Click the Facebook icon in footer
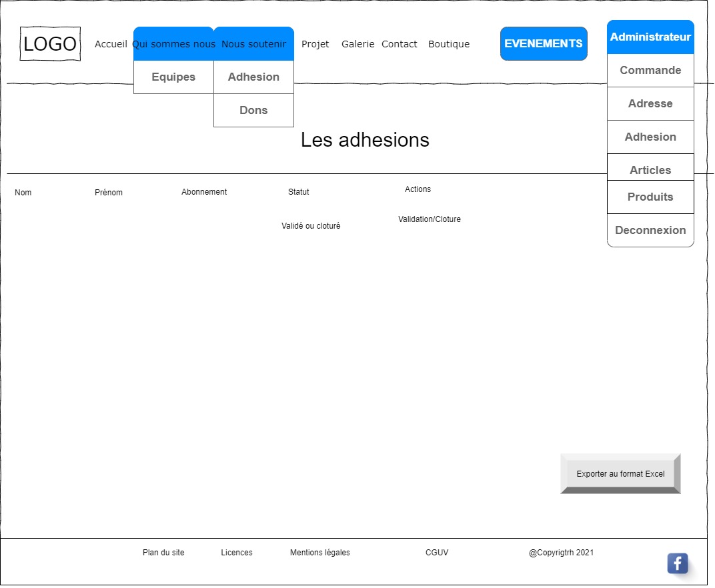The image size is (715, 588). pos(677,563)
